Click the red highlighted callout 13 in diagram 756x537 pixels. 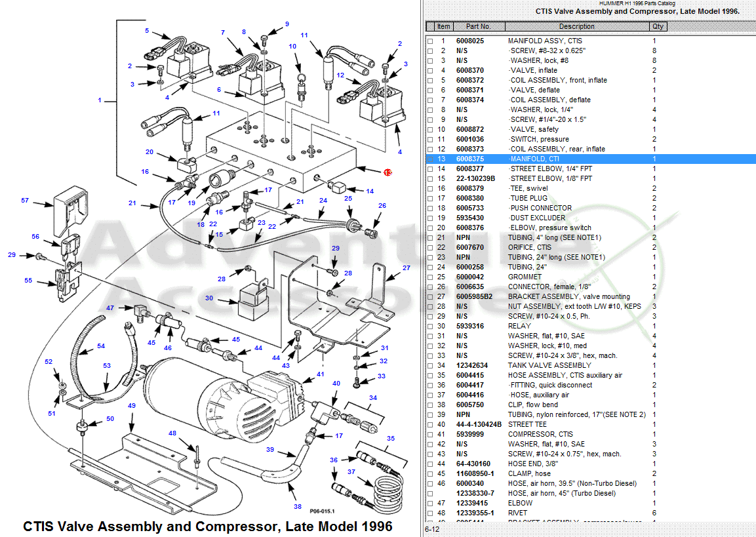coord(388,172)
